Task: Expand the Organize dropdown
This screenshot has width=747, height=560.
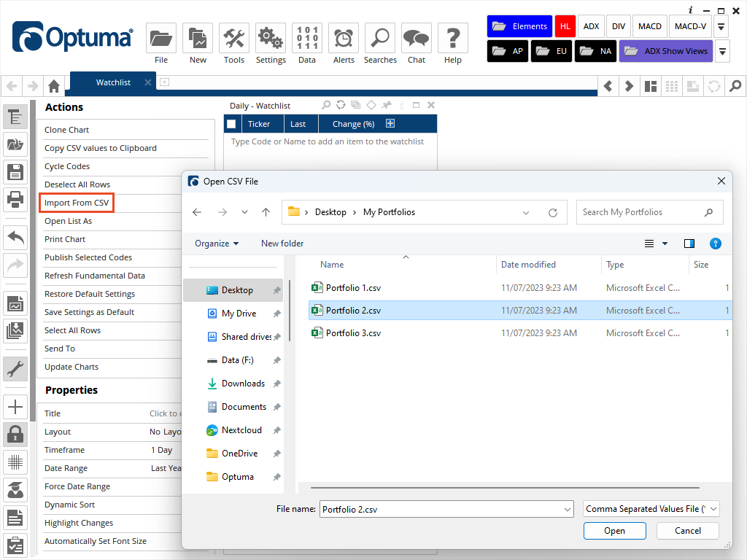Action: click(x=216, y=244)
